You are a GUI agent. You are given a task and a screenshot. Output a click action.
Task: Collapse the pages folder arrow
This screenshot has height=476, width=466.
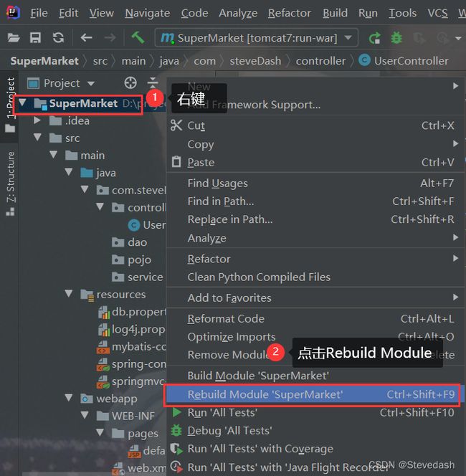click(x=100, y=432)
